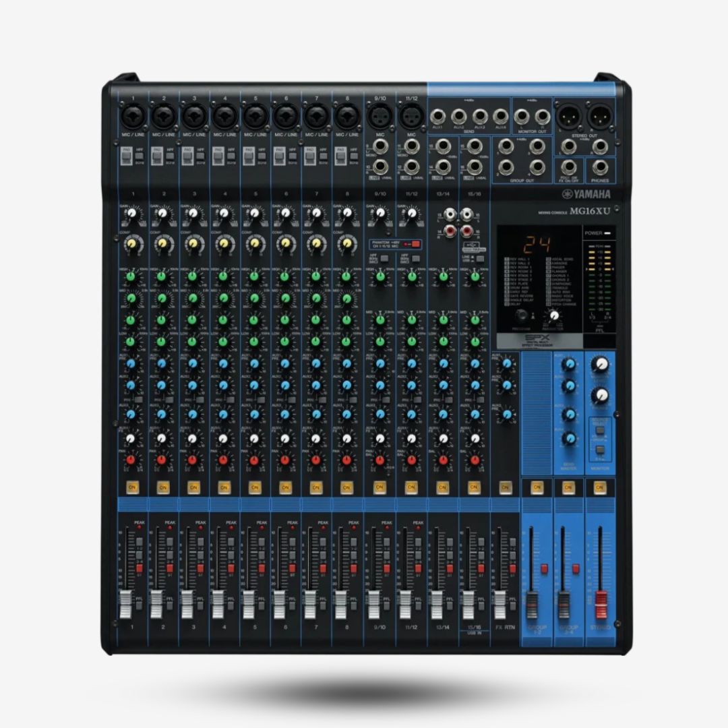The image size is (728, 728).
Task: Click the AUX1 SEND output jack
Action: pos(437,116)
